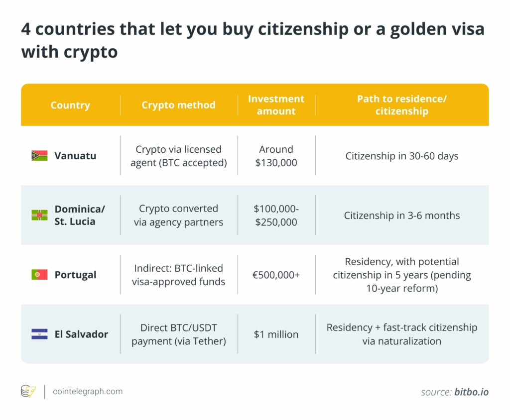Image resolution: width=510 pixels, height=420 pixels.
Task: Click the Portugal flag icon
Action: click(x=39, y=275)
